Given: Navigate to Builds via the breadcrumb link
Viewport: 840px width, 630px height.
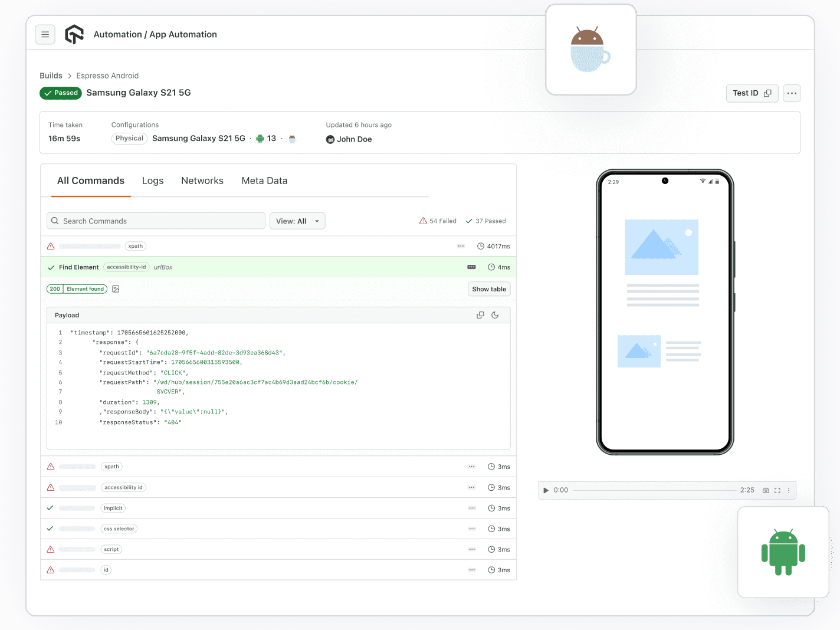Looking at the screenshot, I should pos(51,76).
